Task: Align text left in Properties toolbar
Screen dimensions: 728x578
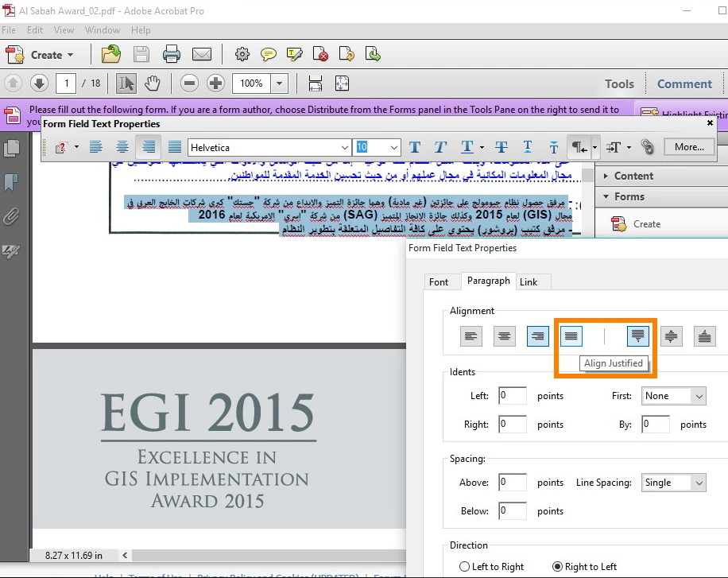Action: click(95, 147)
